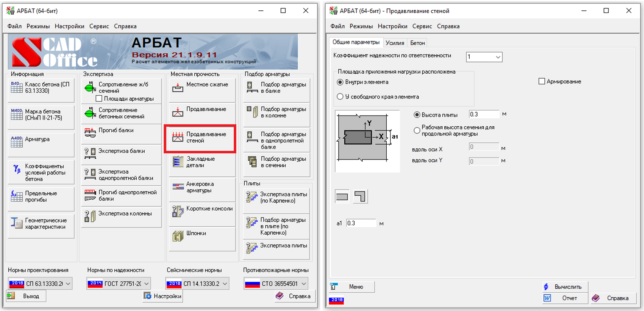
Task: Enable the Армирование checkbox
Action: click(541, 81)
